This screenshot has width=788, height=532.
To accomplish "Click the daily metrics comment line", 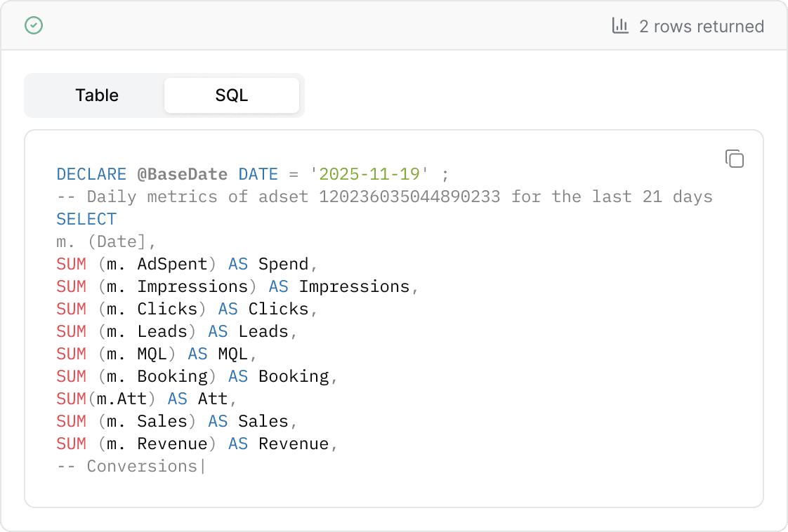I will 384,197.
